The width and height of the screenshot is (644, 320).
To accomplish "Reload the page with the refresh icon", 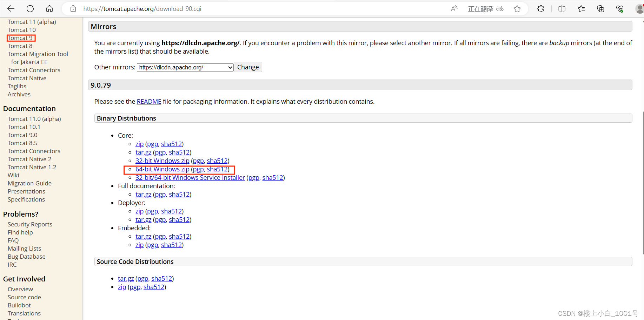I will (30, 9).
